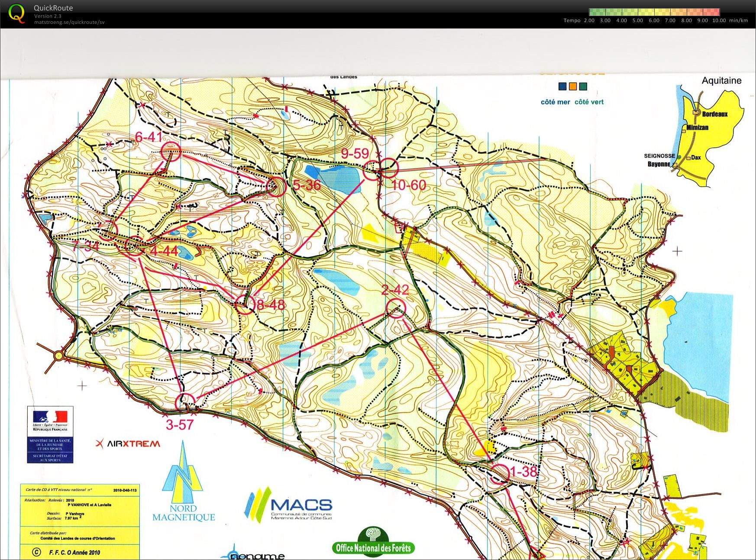Click the control circle at 6-41
Screen dimensions: 756x560
coord(171,151)
